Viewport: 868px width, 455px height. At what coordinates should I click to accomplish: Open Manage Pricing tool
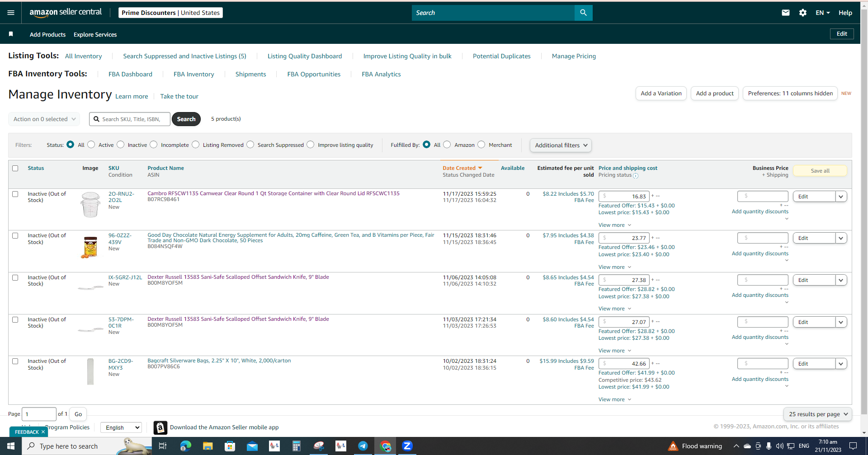click(574, 56)
